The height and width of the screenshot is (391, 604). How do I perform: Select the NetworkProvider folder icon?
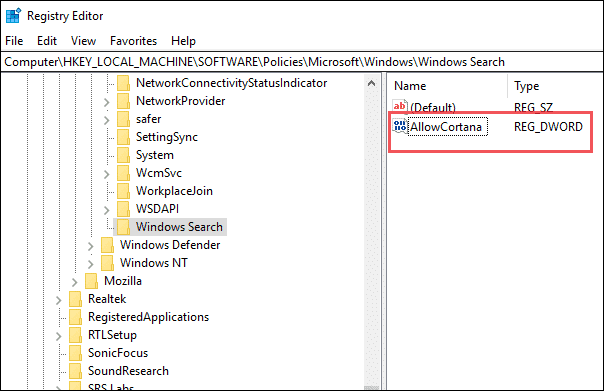(123, 101)
